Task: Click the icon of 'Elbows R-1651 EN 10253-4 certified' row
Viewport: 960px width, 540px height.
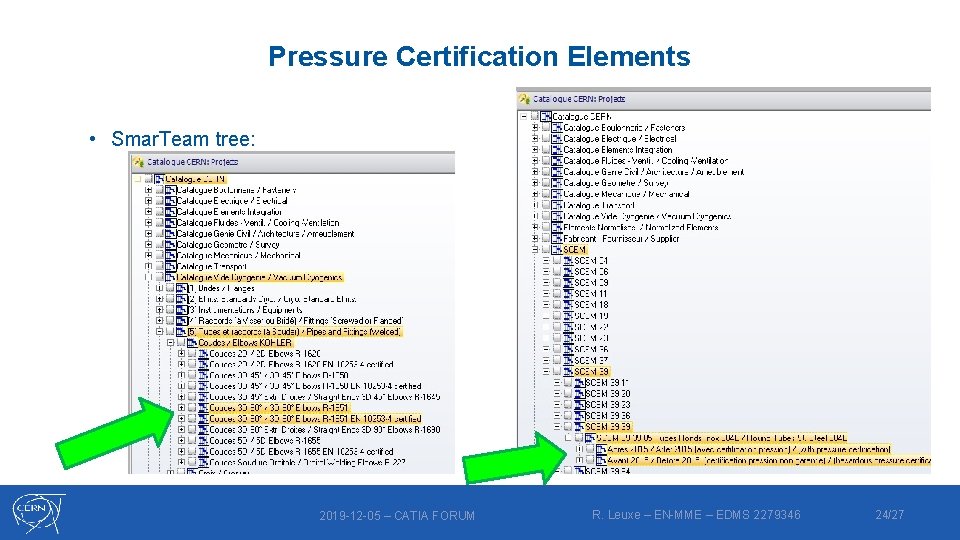Action: (x=203, y=419)
